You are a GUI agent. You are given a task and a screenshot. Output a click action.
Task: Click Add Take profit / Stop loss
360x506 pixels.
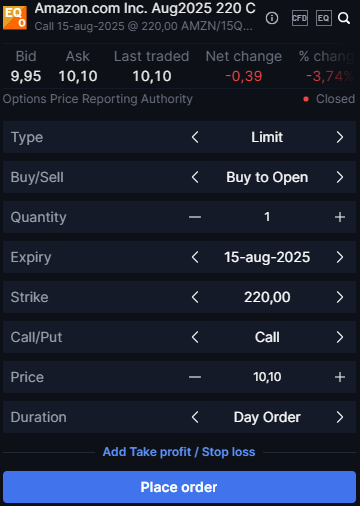click(x=179, y=452)
